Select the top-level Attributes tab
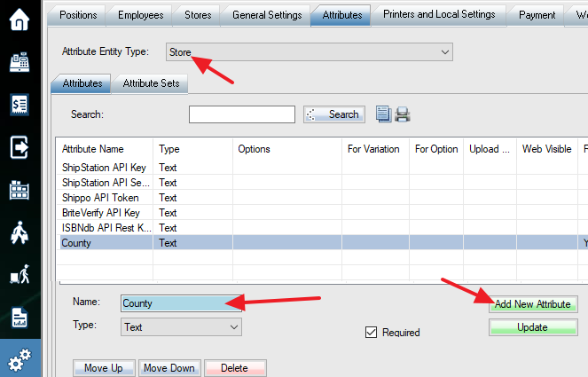 point(342,15)
